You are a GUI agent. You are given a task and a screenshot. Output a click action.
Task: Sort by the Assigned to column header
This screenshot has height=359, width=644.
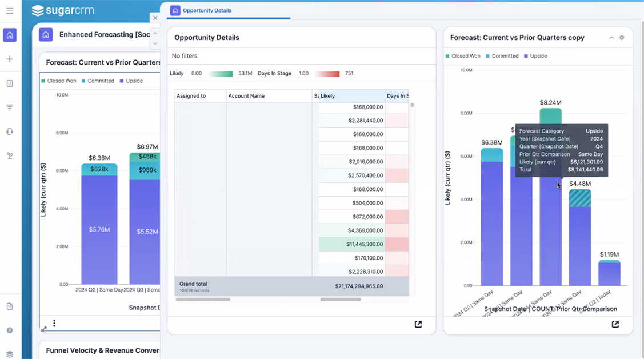tap(191, 96)
